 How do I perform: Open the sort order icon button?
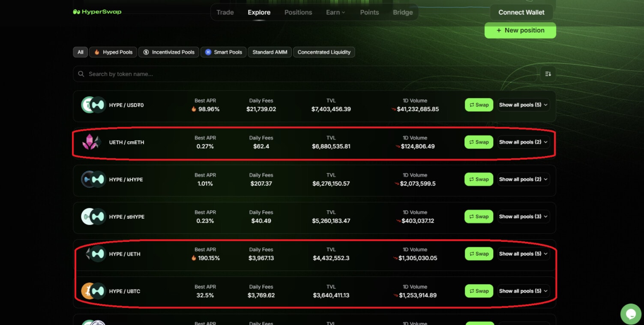[548, 74]
